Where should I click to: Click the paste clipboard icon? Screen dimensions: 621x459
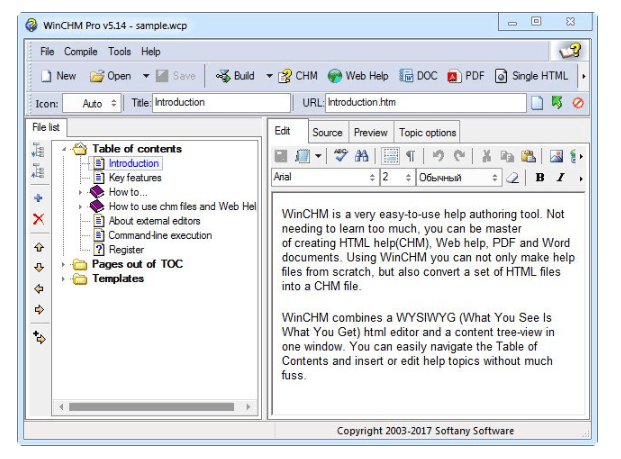[x=528, y=156]
